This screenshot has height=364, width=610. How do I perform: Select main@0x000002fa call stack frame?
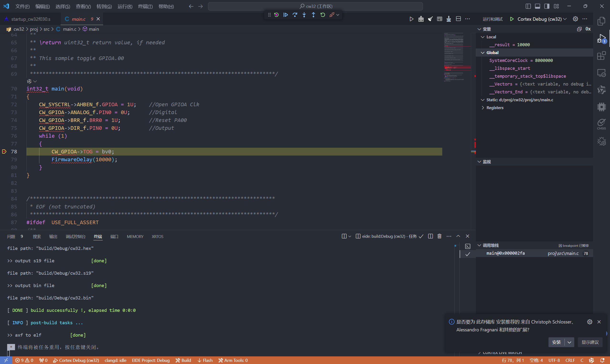click(x=534, y=253)
